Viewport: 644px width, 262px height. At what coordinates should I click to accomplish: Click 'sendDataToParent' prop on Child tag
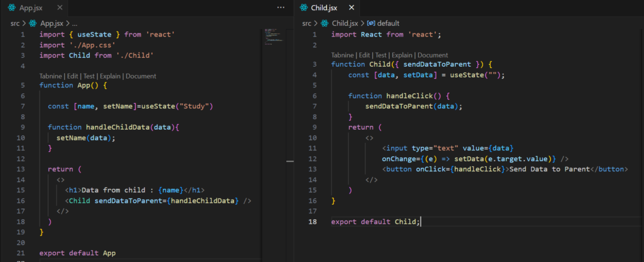coord(128,201)
